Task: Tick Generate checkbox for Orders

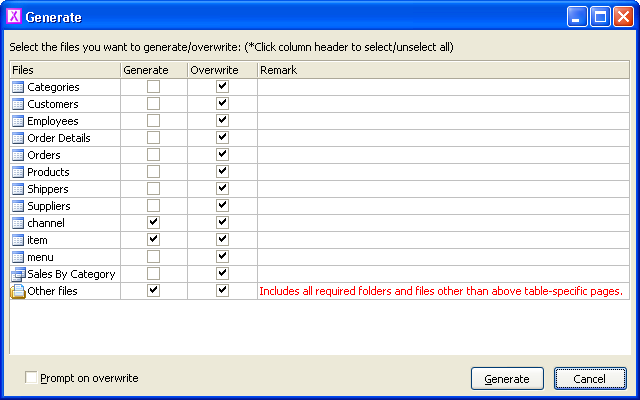Action: point(153,155)
